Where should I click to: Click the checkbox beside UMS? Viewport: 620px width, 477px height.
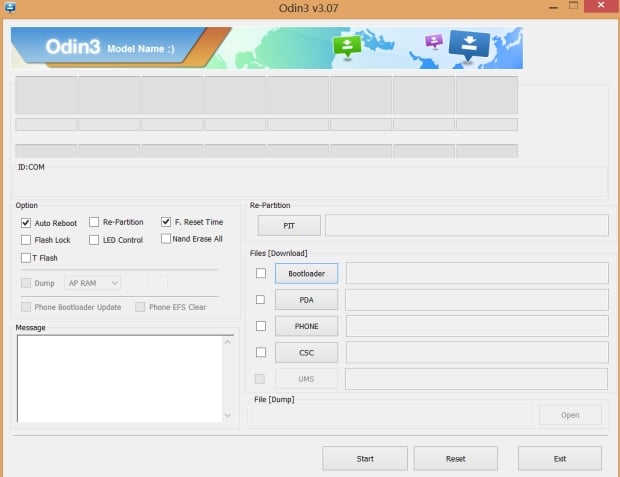tap(260, 379)
